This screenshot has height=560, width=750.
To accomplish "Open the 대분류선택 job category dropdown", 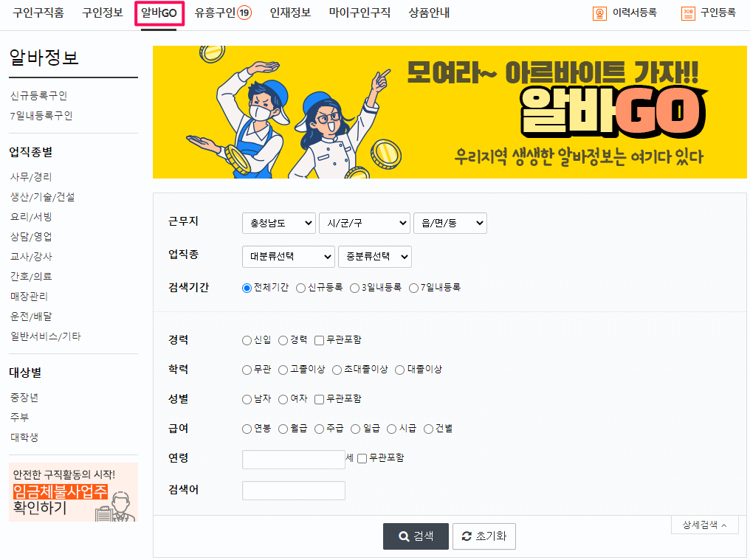I will [x=289, y=257].
